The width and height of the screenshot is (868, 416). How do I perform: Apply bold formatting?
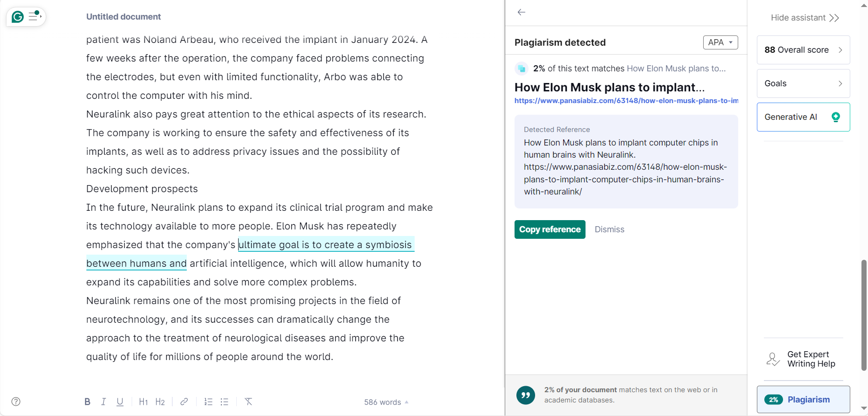coord(87,402)
